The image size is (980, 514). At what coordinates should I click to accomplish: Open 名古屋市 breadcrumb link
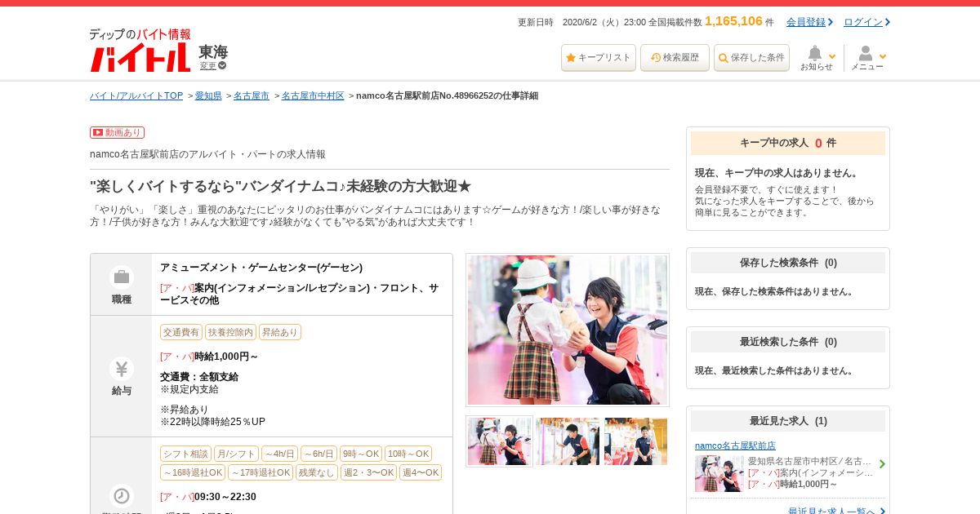pos(252,95)
